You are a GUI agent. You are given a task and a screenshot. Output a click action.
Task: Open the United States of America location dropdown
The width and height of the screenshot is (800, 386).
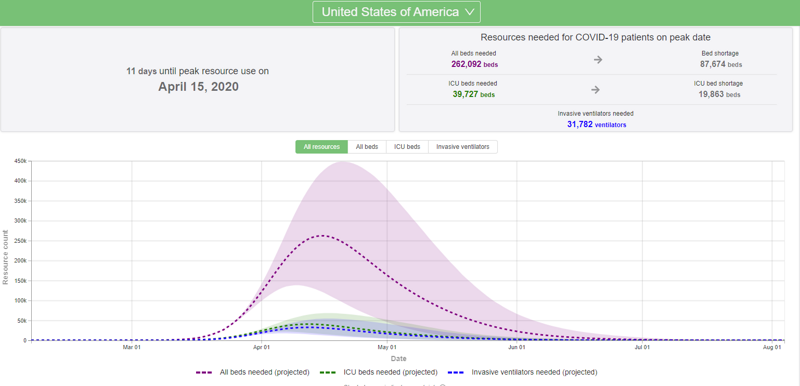pos(396,12)
